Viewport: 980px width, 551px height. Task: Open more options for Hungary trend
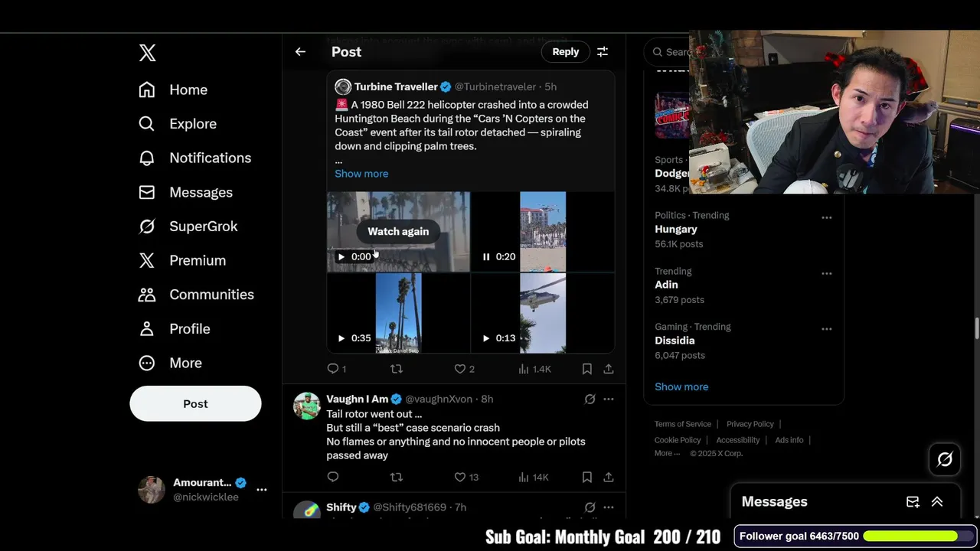(827, 217)
